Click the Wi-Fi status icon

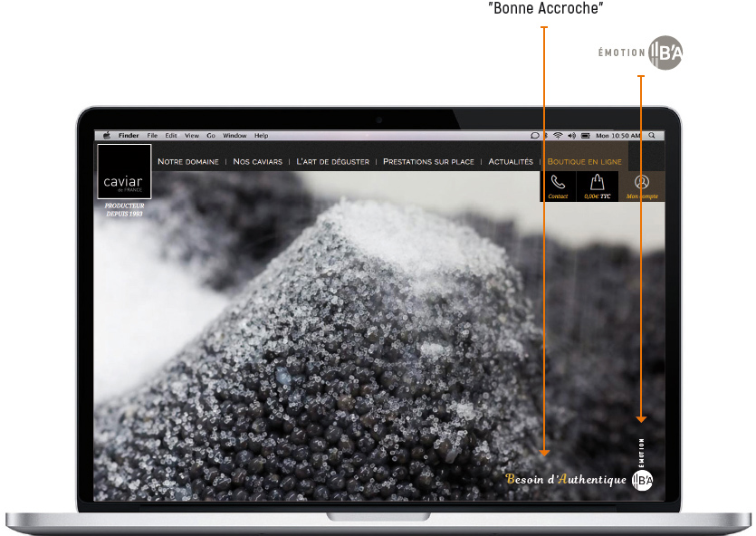tap(559, 135)
